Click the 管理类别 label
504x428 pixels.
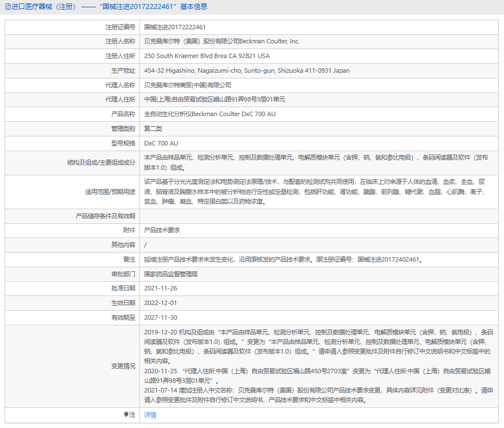[x=124, y=129]
